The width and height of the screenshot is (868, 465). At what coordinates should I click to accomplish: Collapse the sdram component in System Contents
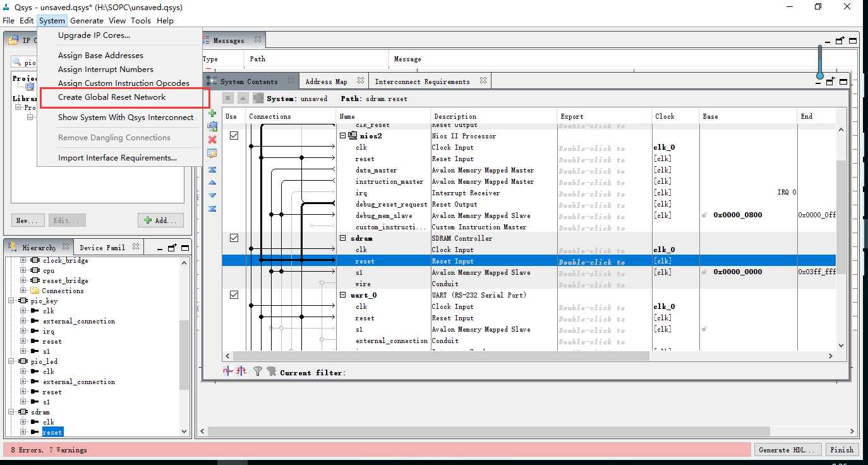[x=343, y=238]
